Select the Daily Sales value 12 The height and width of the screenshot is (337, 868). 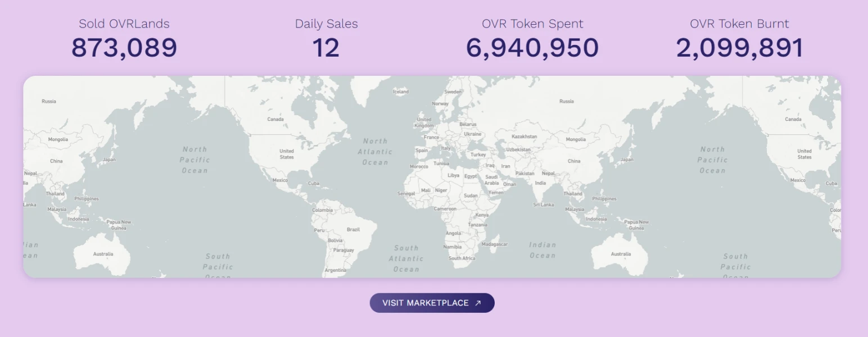click(x=326, y=48)
